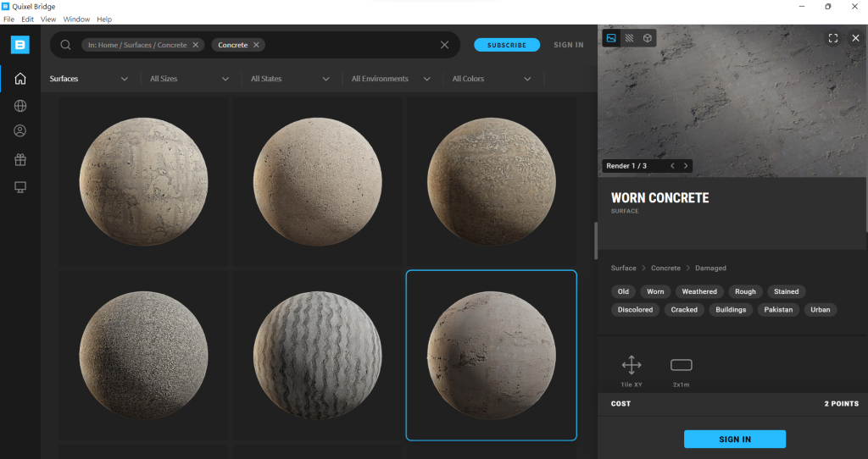Open the All Sizes dropdown
Viewport: 868px width, 459px height.
tap(189, 79)
